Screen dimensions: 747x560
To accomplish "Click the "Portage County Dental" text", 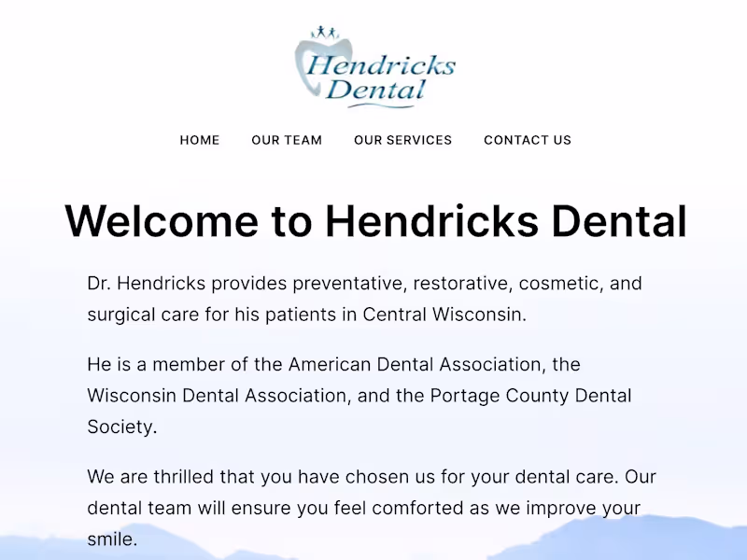I will click(530, 396).
